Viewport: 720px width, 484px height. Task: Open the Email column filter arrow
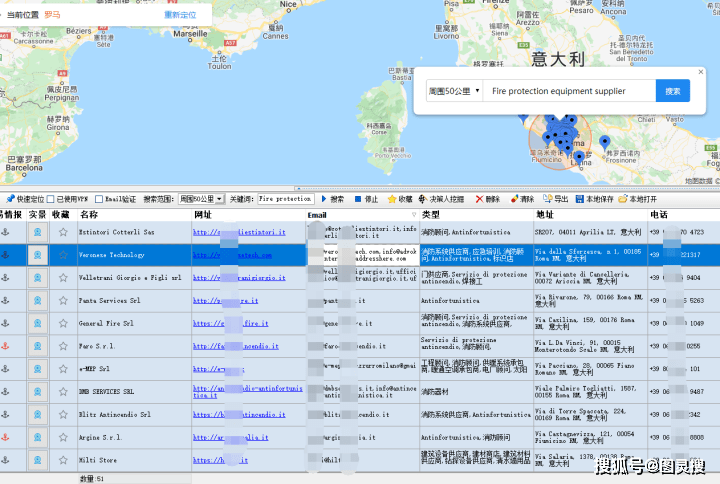(413, 215)
